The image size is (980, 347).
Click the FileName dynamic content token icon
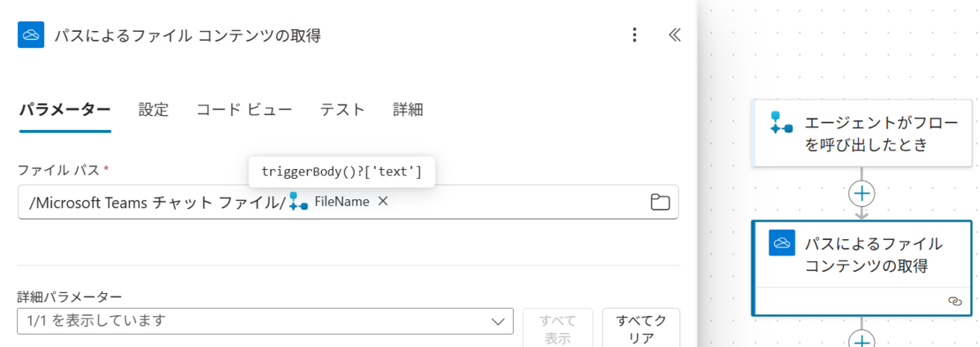(298, 202)
